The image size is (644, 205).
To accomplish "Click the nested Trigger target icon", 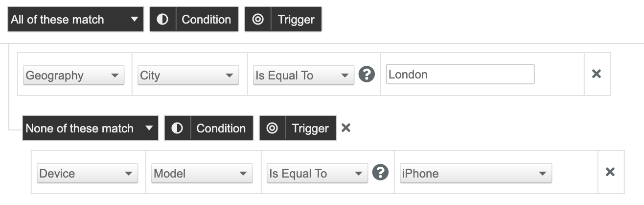I will coord(272,128).
